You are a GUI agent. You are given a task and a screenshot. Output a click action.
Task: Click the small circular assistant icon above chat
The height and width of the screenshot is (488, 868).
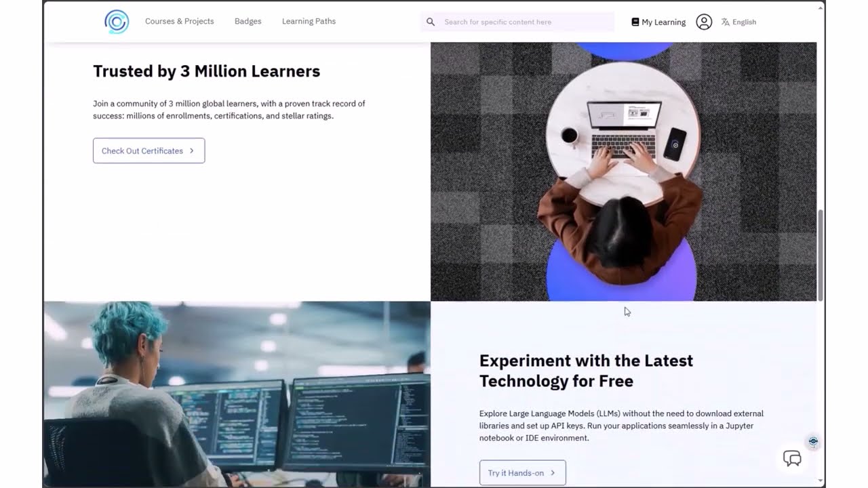[813, 441]
